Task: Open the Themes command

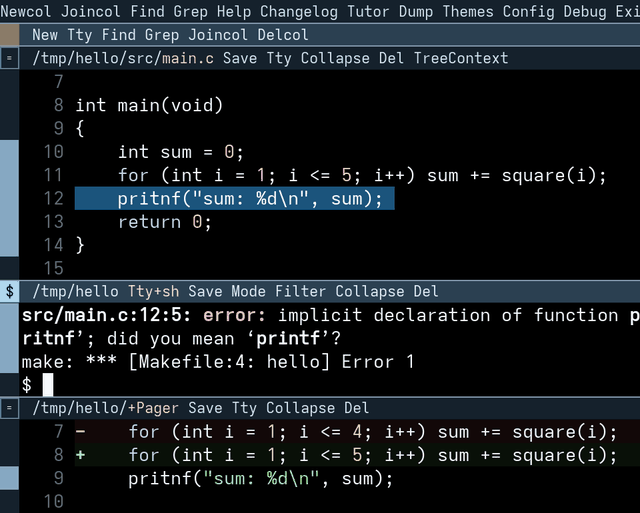Action: [x=468, y=11]
